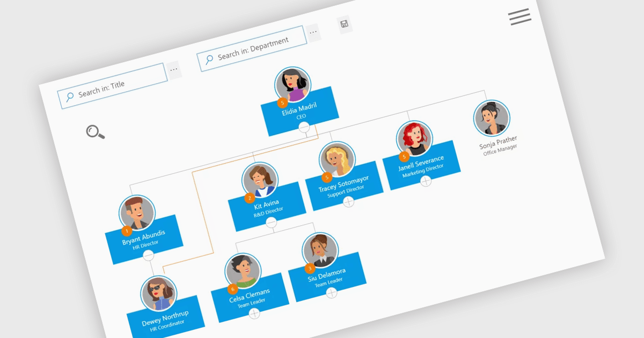Expand Janell Severance's team
Screen dimensions: 644x338
pyautogui.click(x=426, y=181)
